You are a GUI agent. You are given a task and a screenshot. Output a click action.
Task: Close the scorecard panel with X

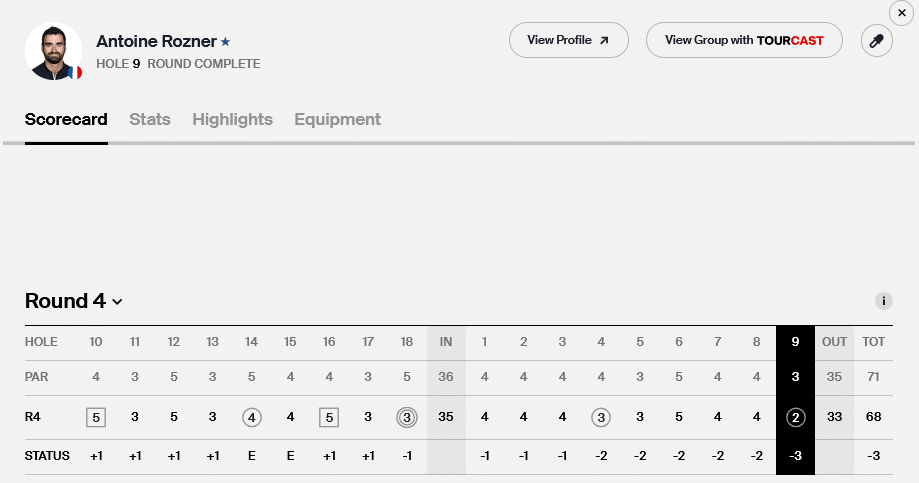click(x=901, y=13)
